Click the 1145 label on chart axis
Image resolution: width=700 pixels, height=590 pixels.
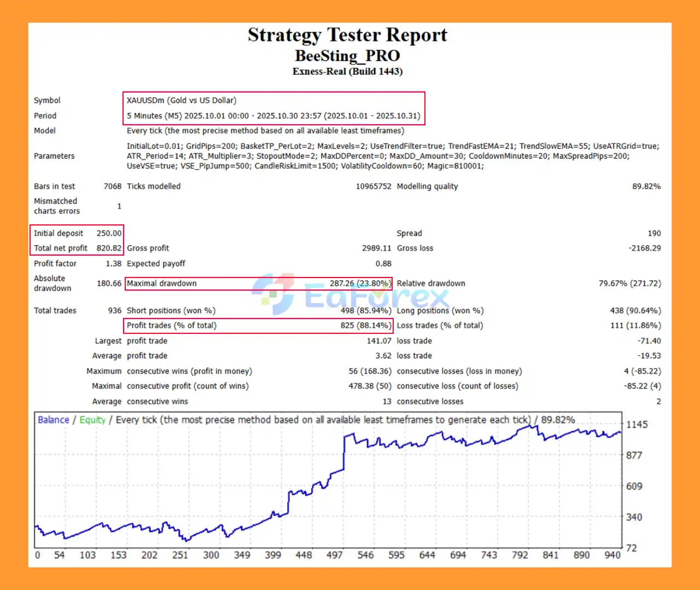pos(637,424)
